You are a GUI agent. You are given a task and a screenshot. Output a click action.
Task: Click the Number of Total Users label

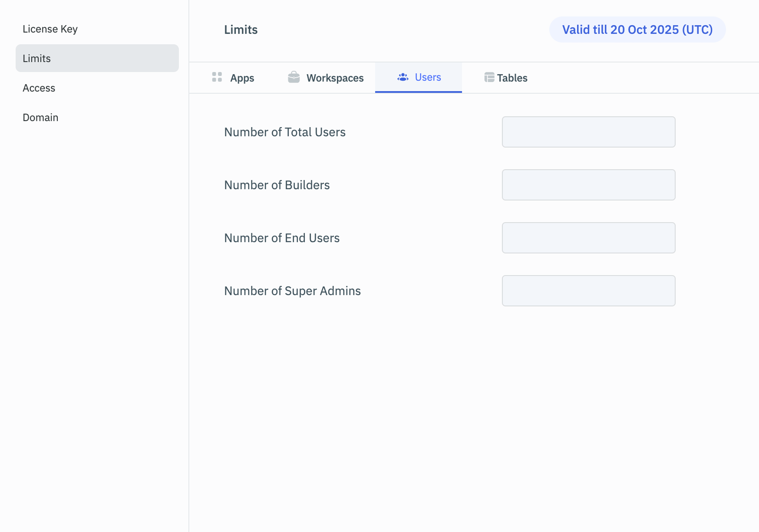285,132
